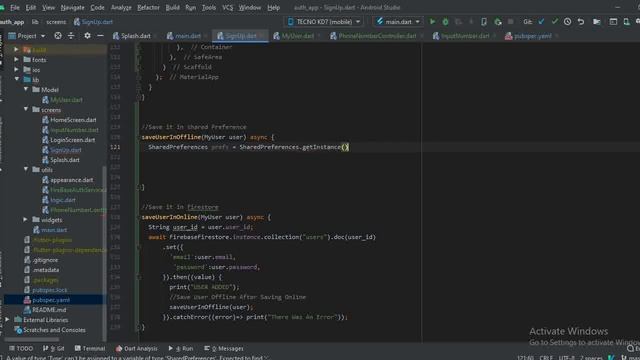640x360 pixels.
Task: Collapse the lib folder
Action: 16,80
